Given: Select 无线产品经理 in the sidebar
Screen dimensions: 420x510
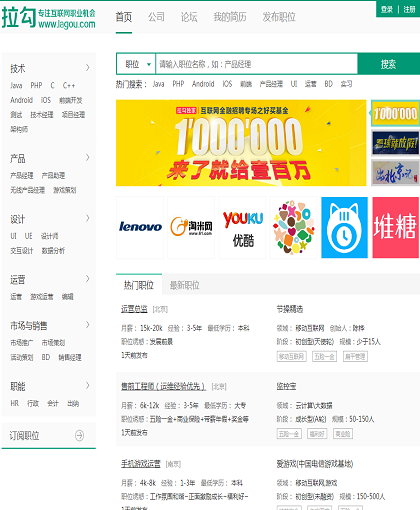Looking at the screenshot, I should (x=27, y=190).
